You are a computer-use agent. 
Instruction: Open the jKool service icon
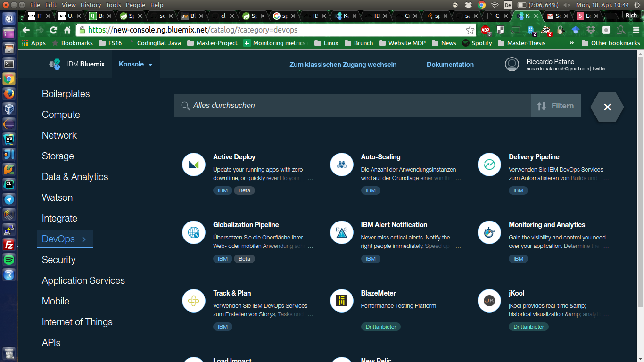pyautogui.click(x=489, y=301)
